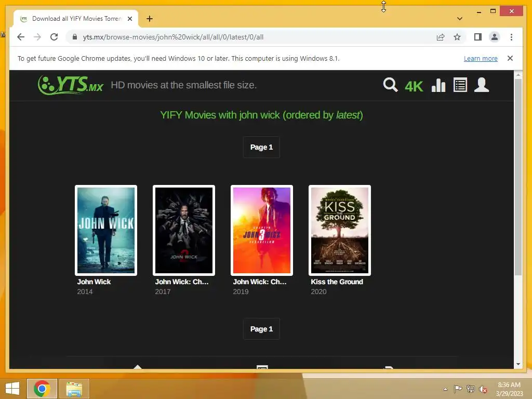
Task: Click the muted volume tray icon
Action: (x=483, y=389)
